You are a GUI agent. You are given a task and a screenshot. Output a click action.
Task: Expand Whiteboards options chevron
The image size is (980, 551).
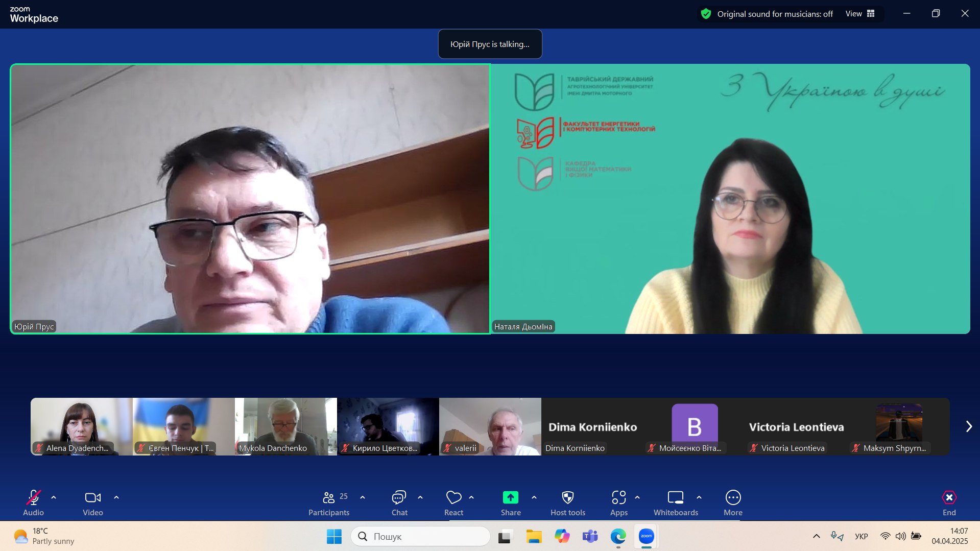click(699, 497)
